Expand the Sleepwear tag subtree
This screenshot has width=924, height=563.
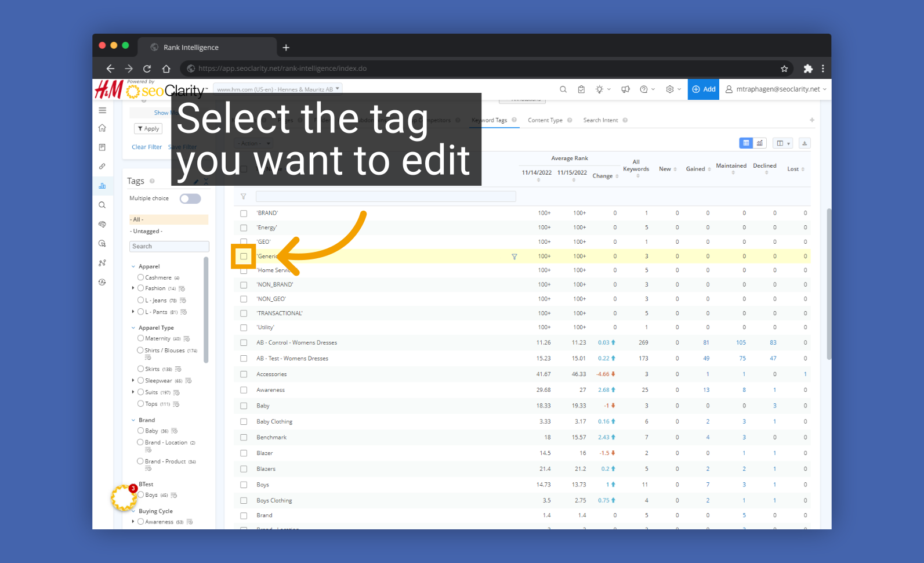coord(133,381)
